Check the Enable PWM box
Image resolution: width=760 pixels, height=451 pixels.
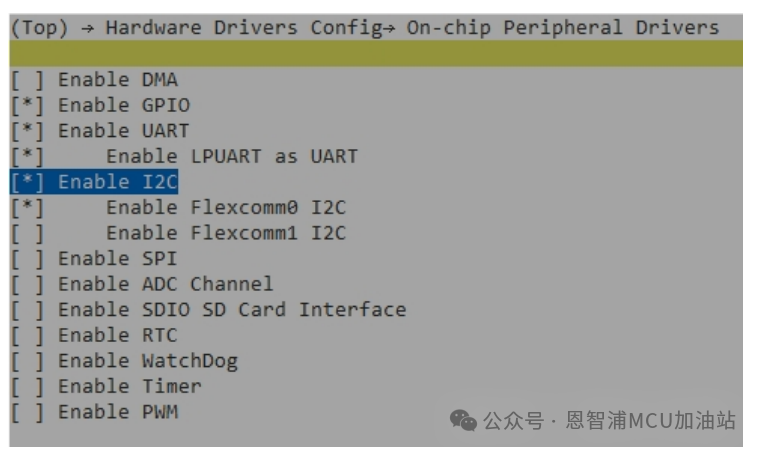pos(27,411)
